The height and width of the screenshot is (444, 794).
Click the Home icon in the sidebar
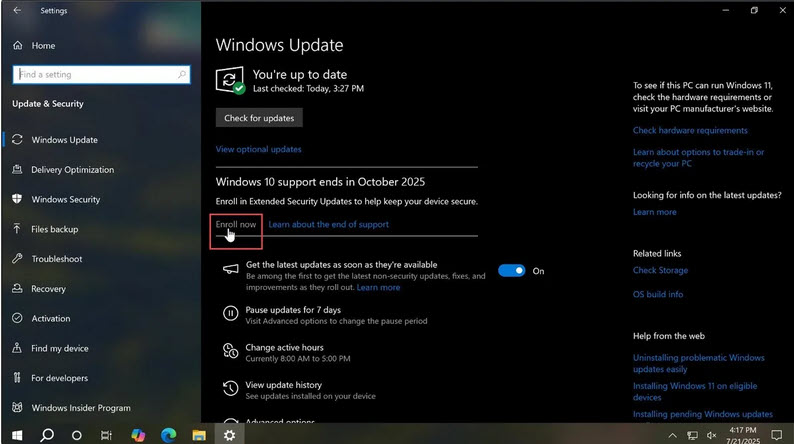[18, 46]
